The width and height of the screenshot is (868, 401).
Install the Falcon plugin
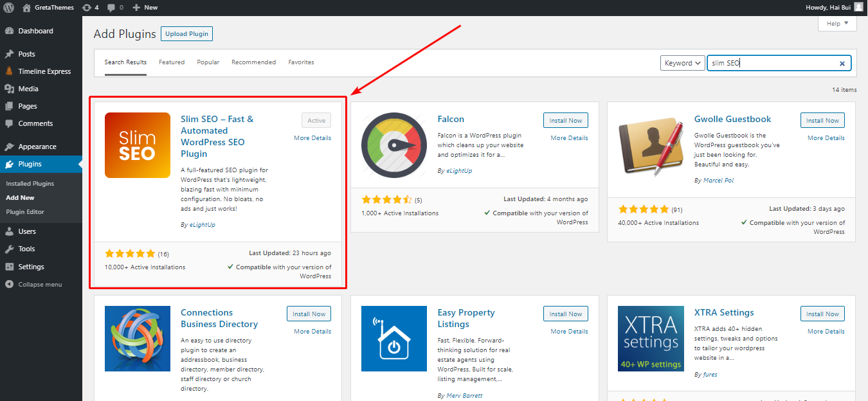565,120
